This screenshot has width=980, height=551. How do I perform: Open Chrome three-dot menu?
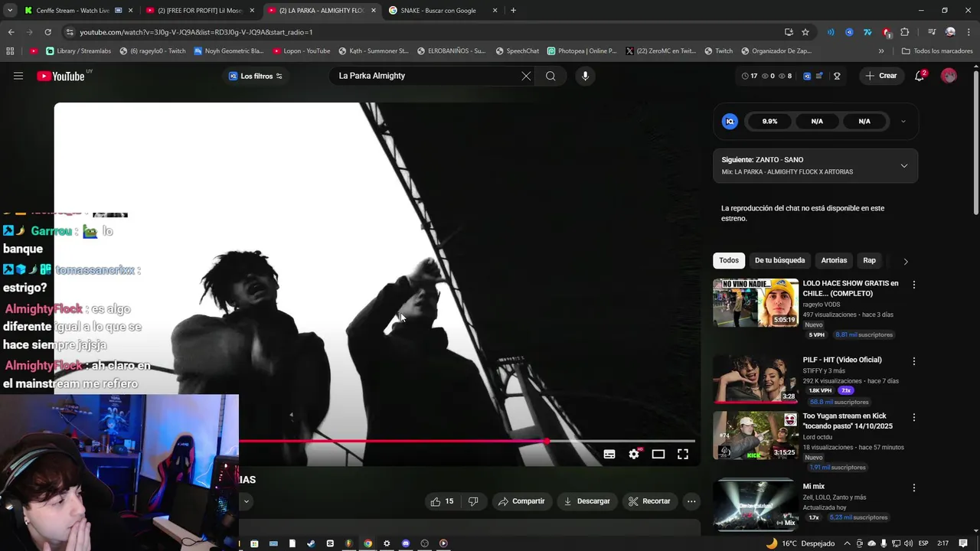pyautogui.click(x=968, y=32)
